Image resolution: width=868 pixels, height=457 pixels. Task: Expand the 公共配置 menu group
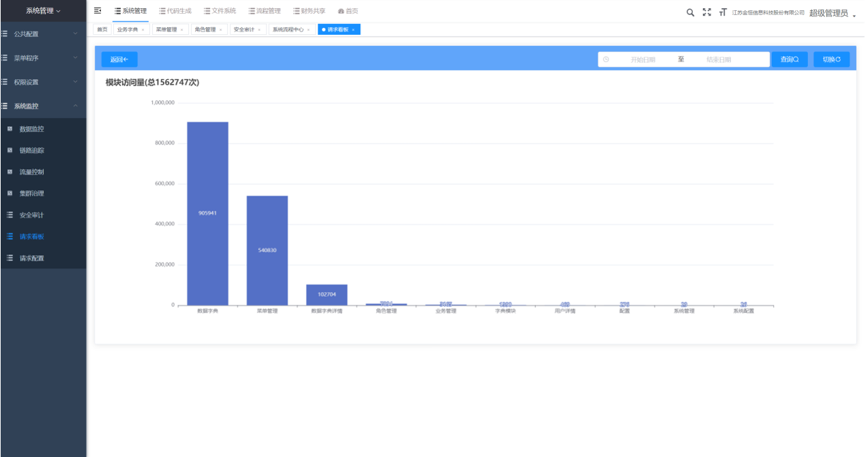44,33
